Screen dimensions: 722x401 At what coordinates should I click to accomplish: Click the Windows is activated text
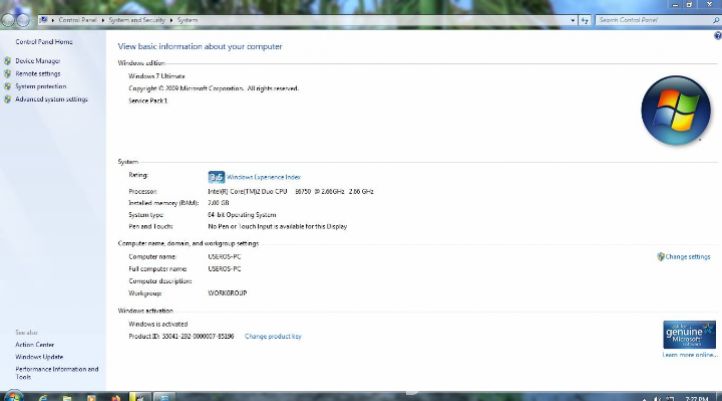(x=158, y=324)
